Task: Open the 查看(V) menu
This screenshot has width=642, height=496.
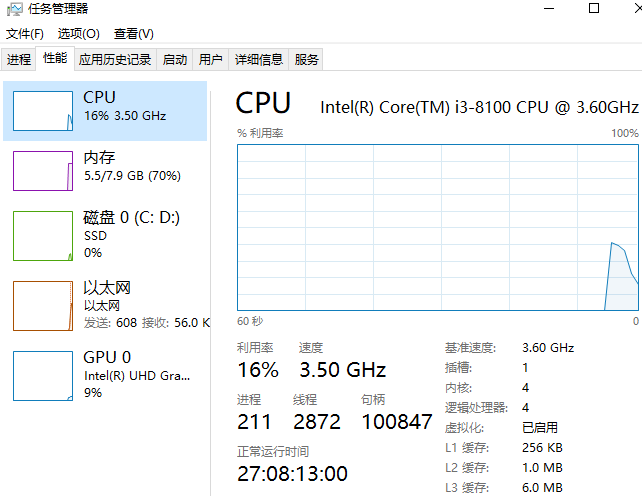Action: click(133, 34)
